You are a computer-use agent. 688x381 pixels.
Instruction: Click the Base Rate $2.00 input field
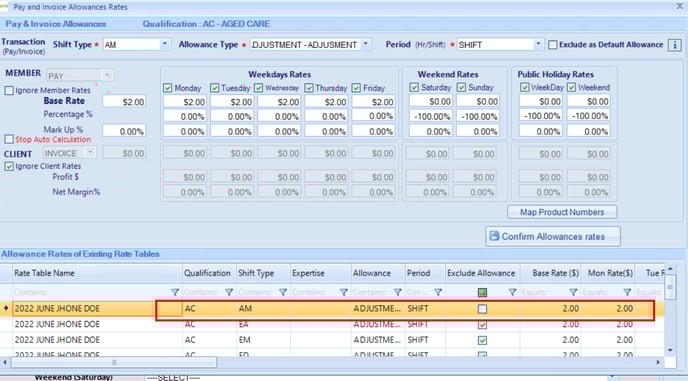point(124,102)
